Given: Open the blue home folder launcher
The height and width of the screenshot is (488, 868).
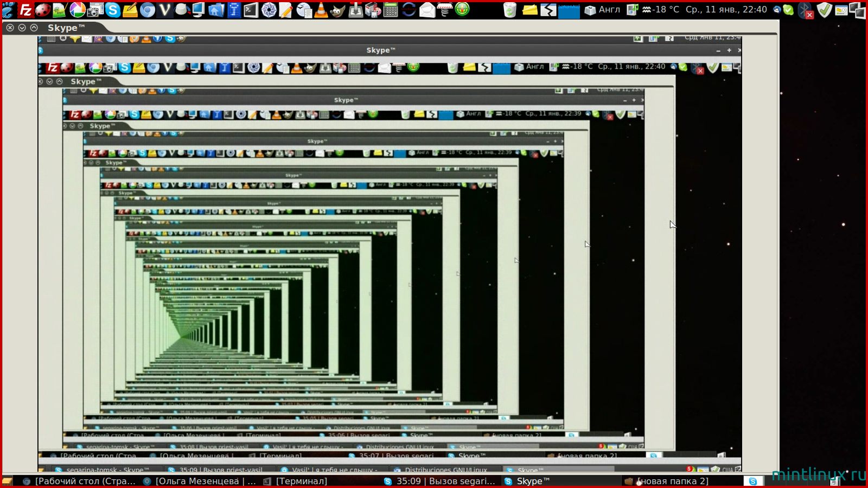Looking at the screenshot, I should (x=216, y=10).
